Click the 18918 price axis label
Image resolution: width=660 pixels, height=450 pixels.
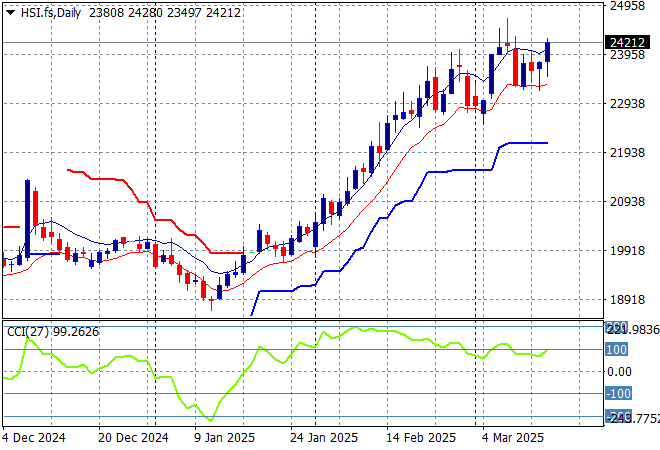(627, 300)
